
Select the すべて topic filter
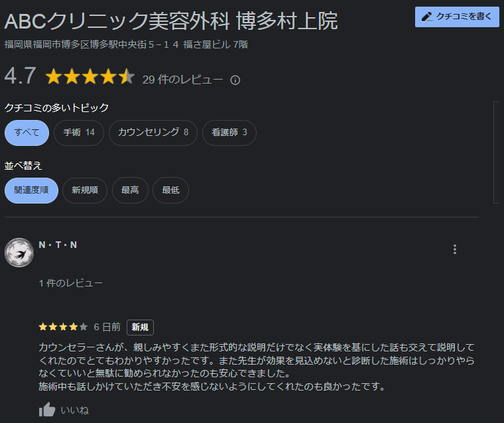tap(27, 133)
